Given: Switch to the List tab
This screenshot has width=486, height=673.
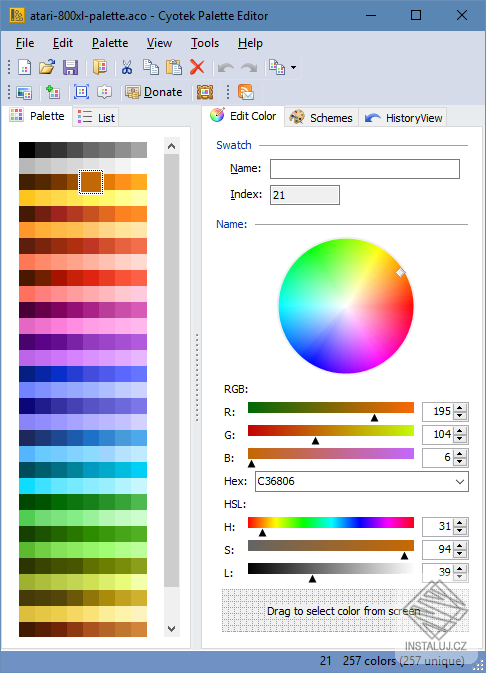Looking at the screenshot, I should coord(96,117).
